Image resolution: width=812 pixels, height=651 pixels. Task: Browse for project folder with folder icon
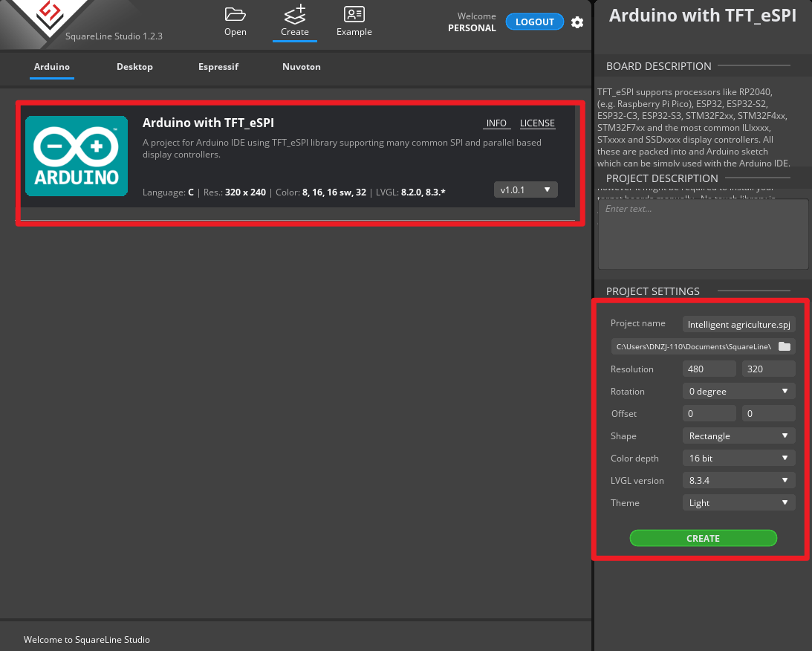click(x=785, y=346)
